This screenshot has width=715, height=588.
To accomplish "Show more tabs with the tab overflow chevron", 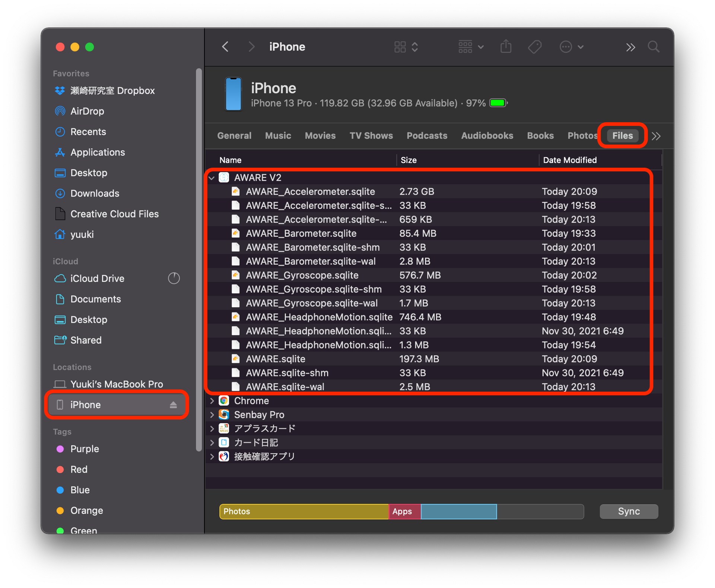I will tap(656, 136).
